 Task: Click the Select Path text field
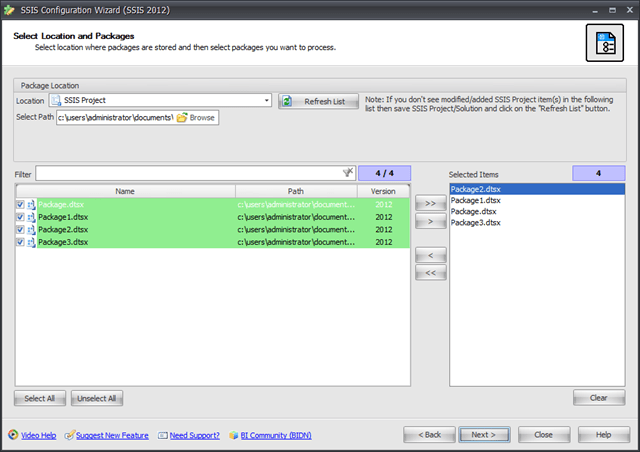(116, 118)
